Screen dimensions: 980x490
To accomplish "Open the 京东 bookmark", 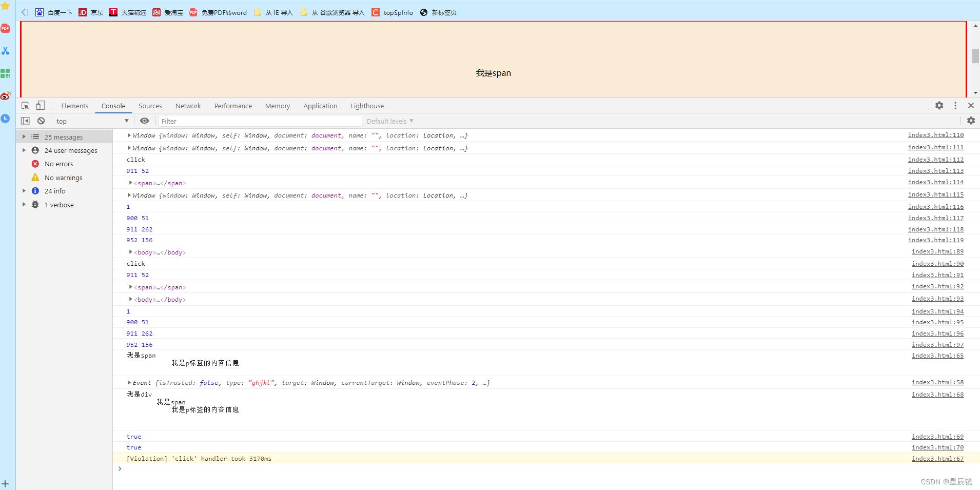I will (91, 12).
